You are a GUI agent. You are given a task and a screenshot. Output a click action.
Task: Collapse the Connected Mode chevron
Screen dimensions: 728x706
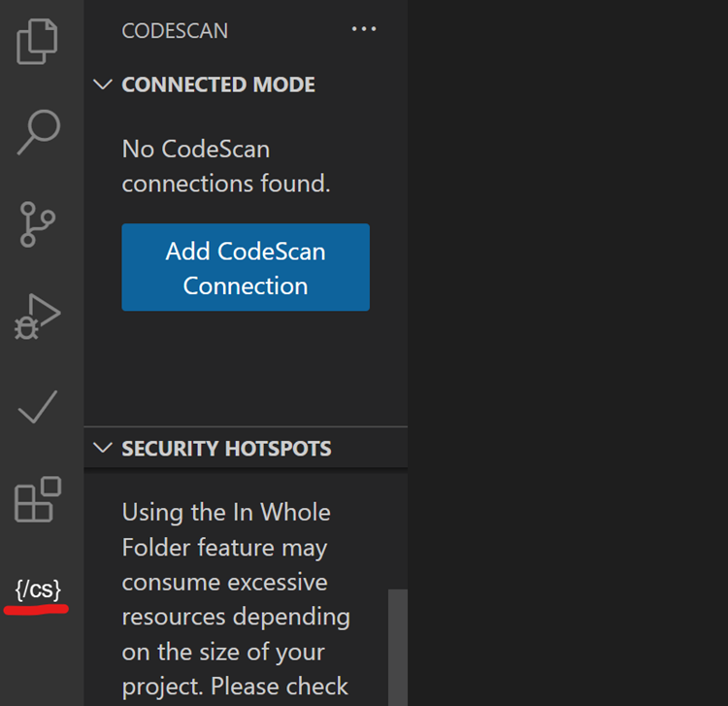click(x=103, y=84)
